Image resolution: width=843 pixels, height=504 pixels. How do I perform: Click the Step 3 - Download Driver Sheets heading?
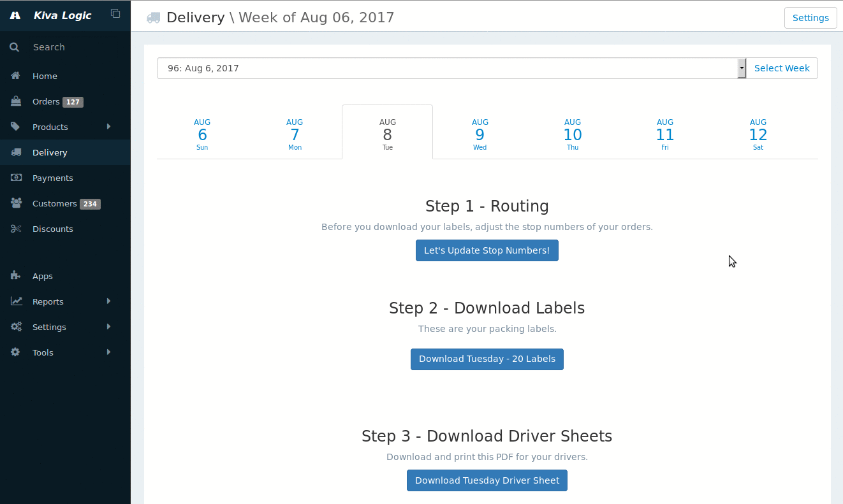487,436
